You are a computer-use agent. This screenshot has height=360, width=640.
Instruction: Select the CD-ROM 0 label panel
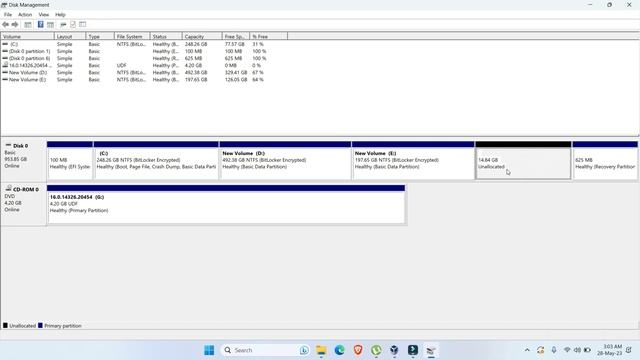click(24, 204)
